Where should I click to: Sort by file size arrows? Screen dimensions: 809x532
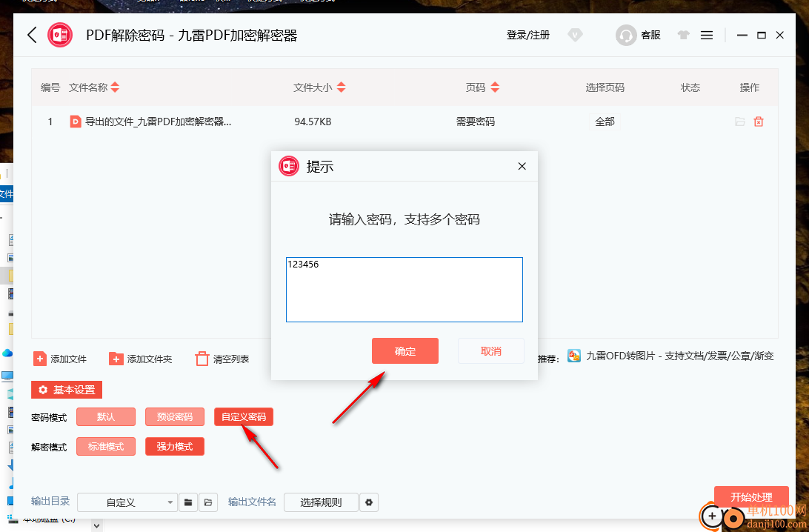(x=341, y=87)
